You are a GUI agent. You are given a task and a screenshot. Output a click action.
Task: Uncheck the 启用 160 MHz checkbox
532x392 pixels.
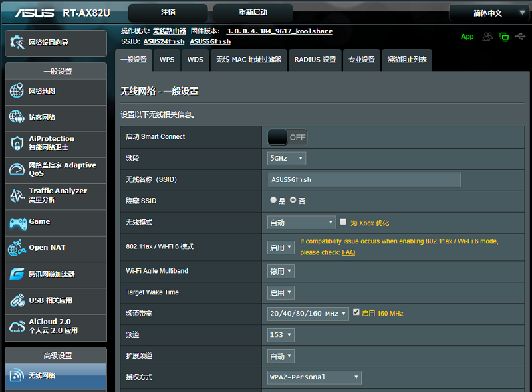(356, 312)
